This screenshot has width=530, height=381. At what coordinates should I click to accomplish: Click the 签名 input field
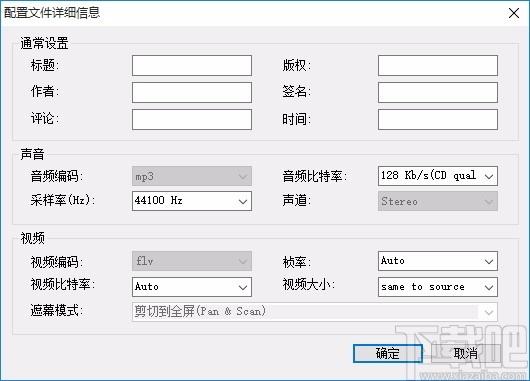[x=438, y=92]
